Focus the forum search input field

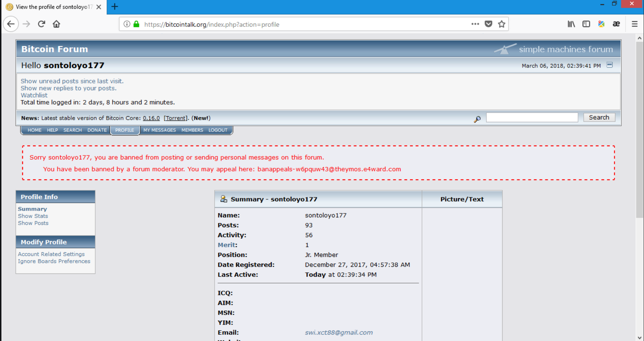coord(532,117)
